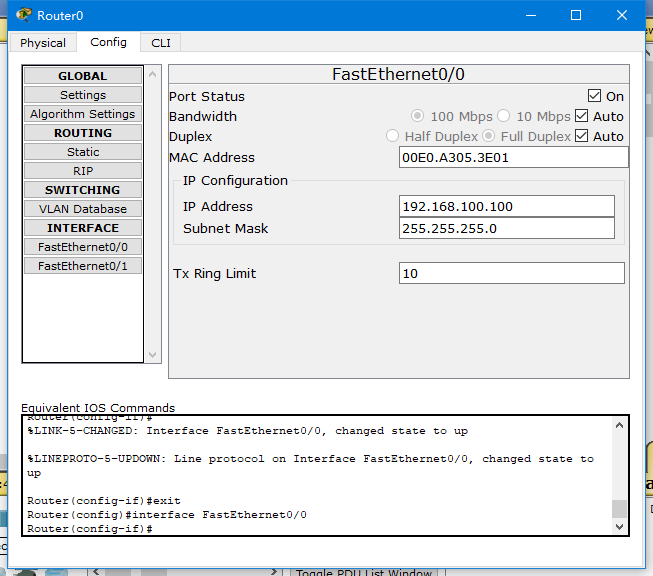This screenshot has width=653, height=576.
Task: Open Static routing configuration
Action: [83, 152]
